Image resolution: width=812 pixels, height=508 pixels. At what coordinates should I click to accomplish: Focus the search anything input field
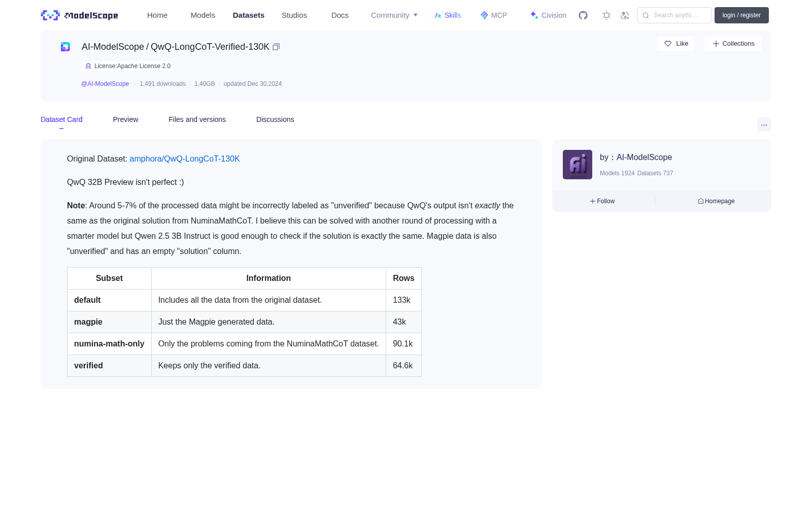pyautogui.click(x=674, y=15)
